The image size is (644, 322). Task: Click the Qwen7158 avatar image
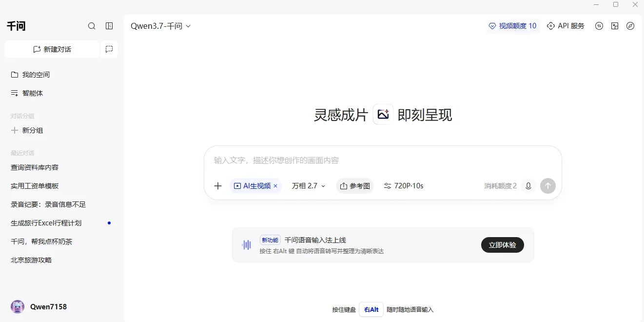[18, 307]
